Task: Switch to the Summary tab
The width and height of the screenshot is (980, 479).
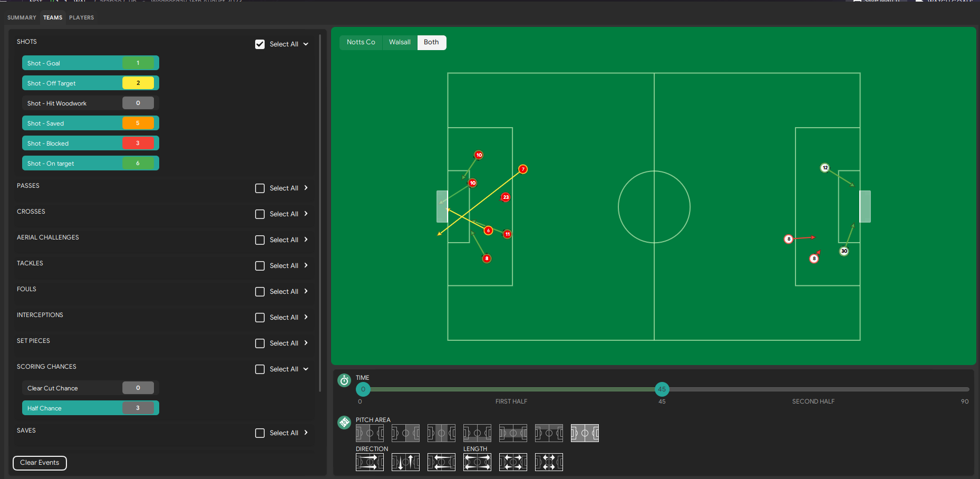Action: (22, 17)
